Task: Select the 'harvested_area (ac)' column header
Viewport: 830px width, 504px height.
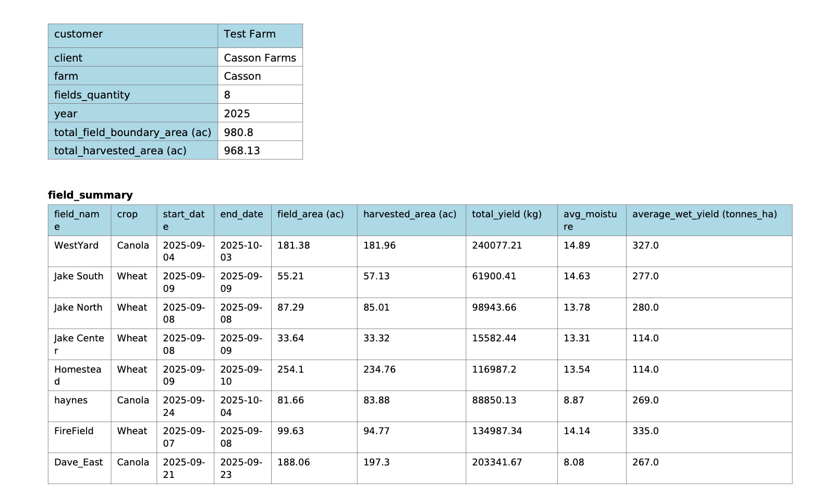Action: pyautogui.click(x=411, y=220)
